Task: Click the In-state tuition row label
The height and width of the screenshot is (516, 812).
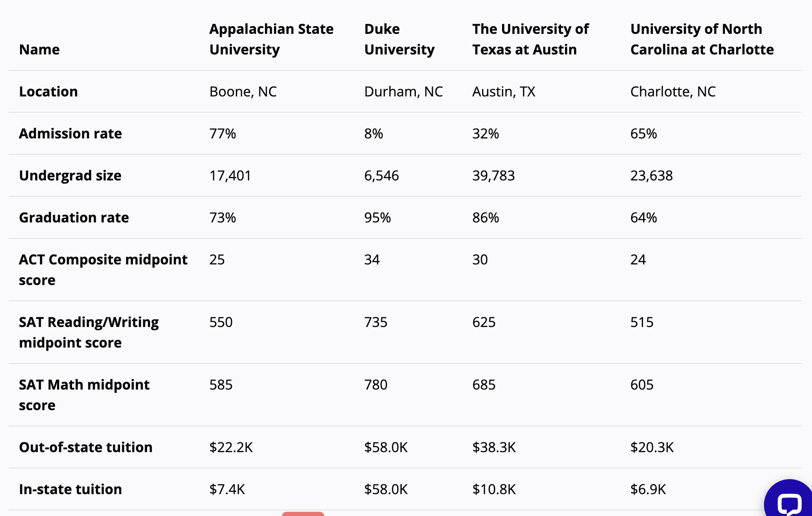Action: [x=70, y=489]
